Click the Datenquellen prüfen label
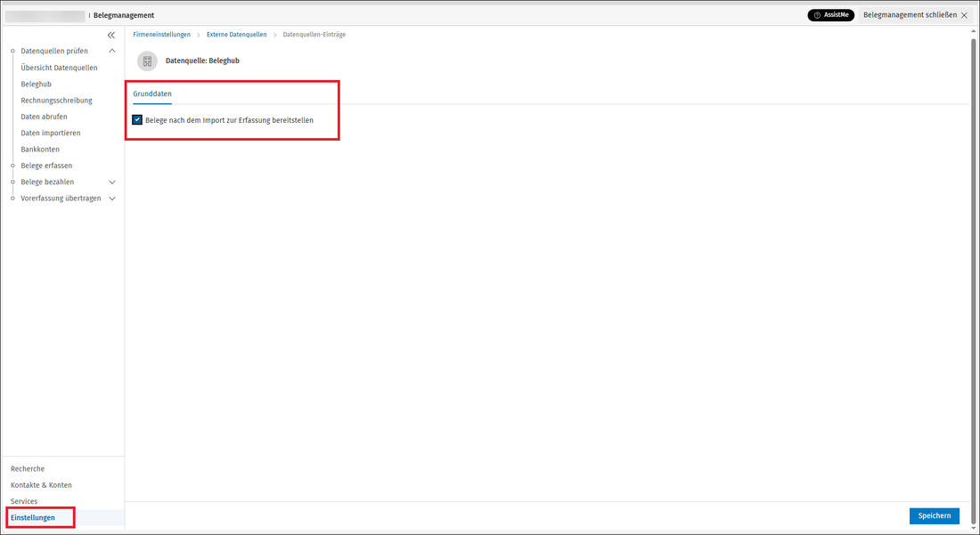The height and width of the screenshot is (535, 980). [x=54, y=52]
